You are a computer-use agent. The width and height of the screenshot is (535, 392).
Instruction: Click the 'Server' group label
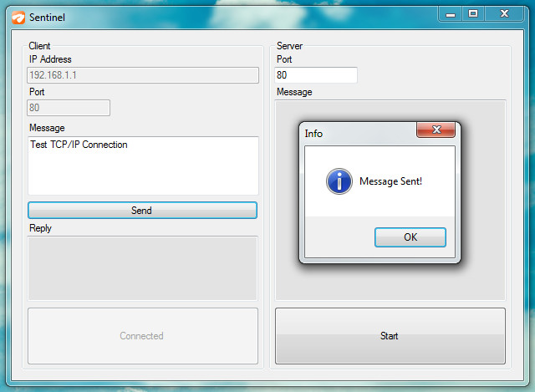point(289,46)
